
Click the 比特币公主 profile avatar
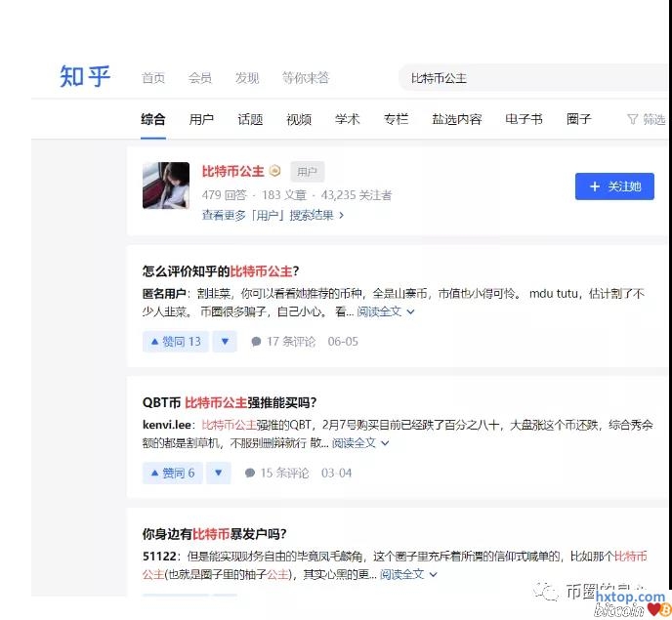(166, 186)
